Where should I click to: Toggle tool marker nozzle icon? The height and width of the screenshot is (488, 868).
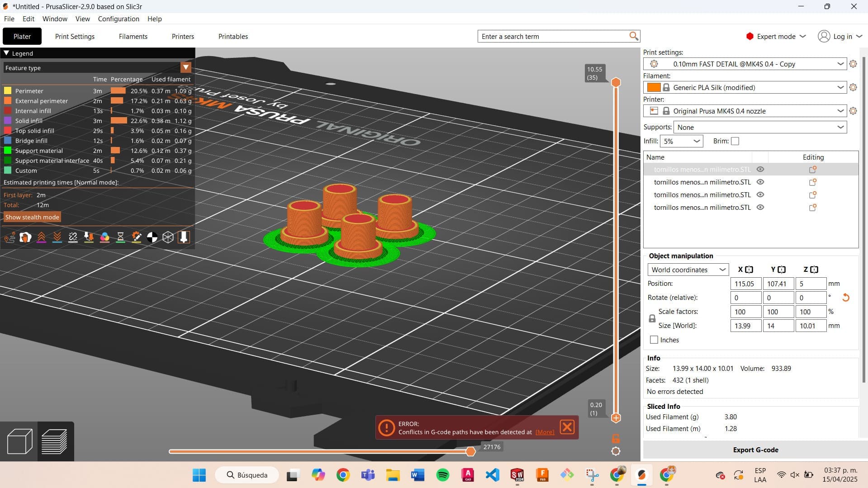[184, 237]
